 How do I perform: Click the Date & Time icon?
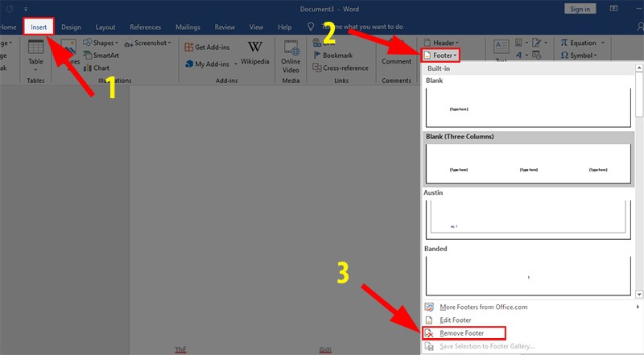point(536,55)
